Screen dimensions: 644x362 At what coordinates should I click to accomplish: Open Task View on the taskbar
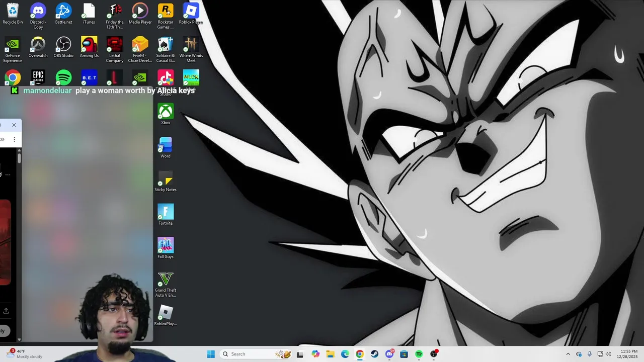point(300,354)
